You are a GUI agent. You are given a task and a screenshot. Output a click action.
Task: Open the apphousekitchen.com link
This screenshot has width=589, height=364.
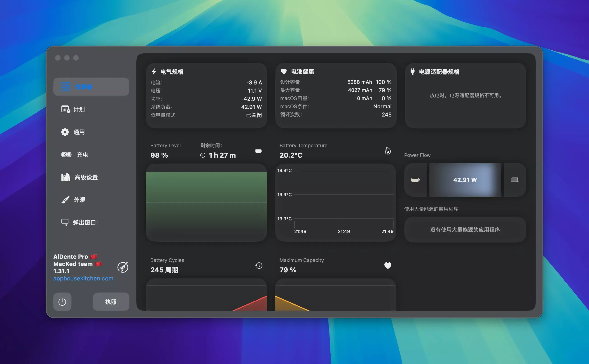[x=83, y=278]
